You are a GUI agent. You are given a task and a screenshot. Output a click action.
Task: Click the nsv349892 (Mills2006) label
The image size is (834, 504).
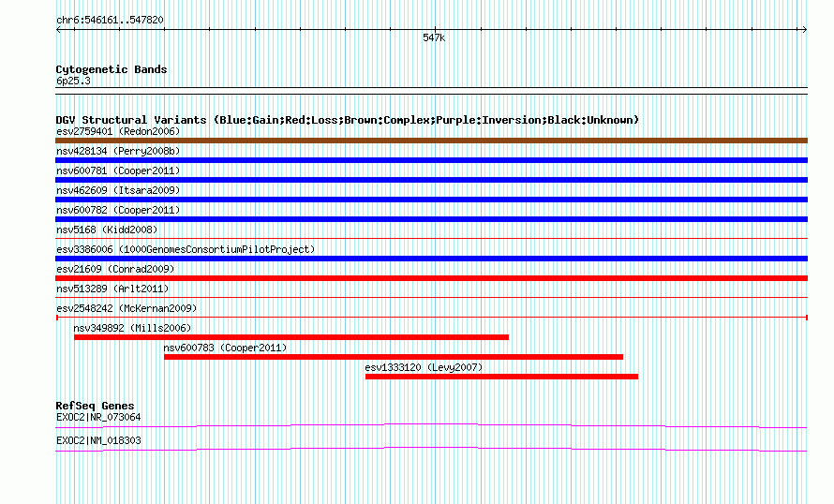[x=132, y=328]
